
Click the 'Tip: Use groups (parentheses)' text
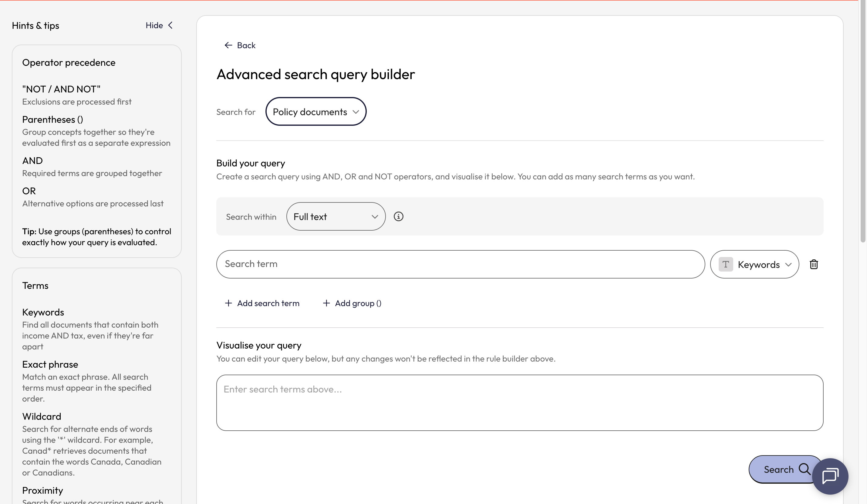click(97, 236)
